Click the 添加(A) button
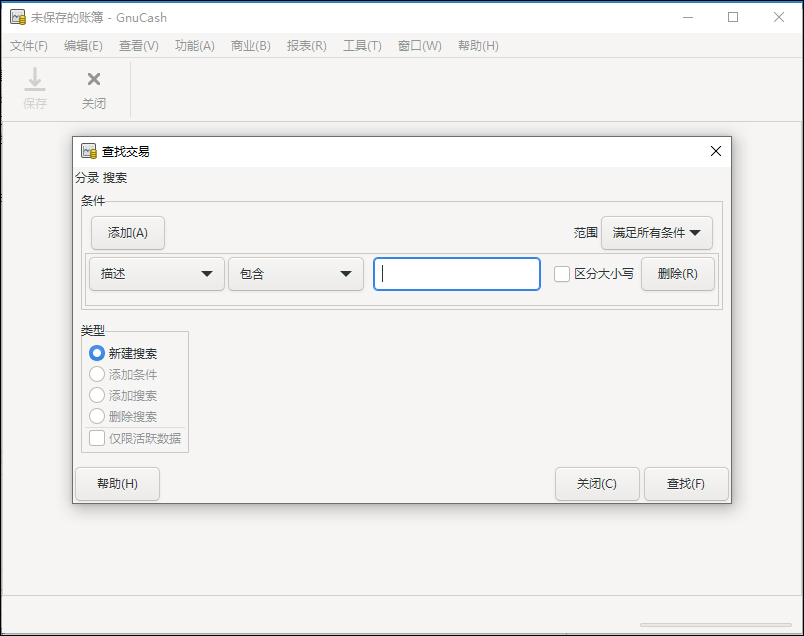 [x=127, y=232]
